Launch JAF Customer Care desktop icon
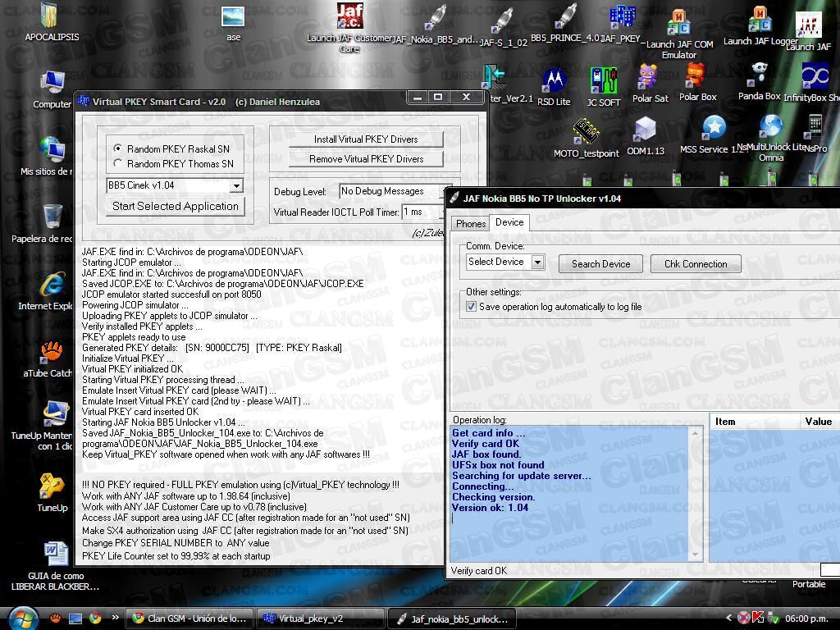840x630 pixels. pyautogui.click(x=349, y=16)
